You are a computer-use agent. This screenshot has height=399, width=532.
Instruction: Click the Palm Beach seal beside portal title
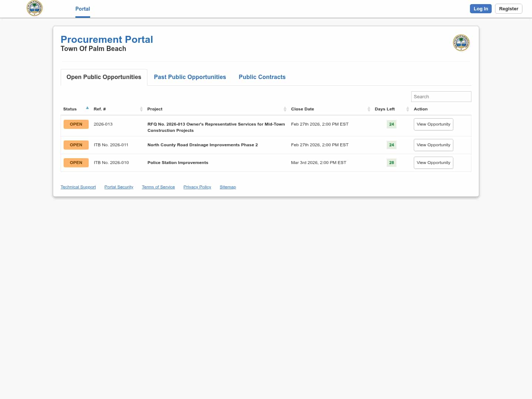pyautogui.click(x=461, y=43)
